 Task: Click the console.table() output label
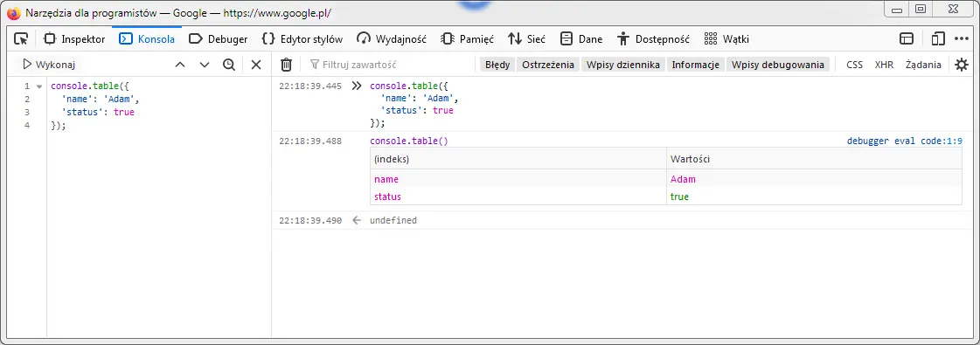[x=409, y=141]
